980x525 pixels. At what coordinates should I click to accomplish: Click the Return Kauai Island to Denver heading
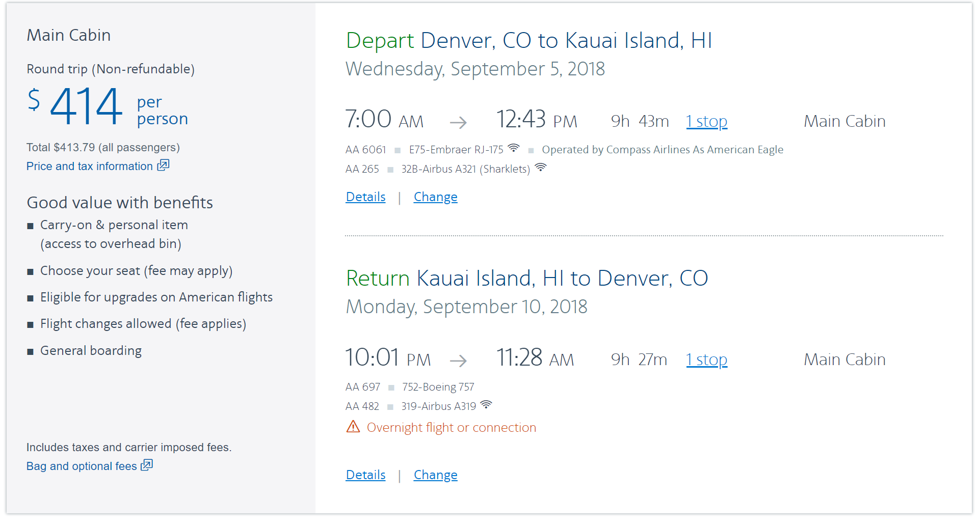[526, 279]
